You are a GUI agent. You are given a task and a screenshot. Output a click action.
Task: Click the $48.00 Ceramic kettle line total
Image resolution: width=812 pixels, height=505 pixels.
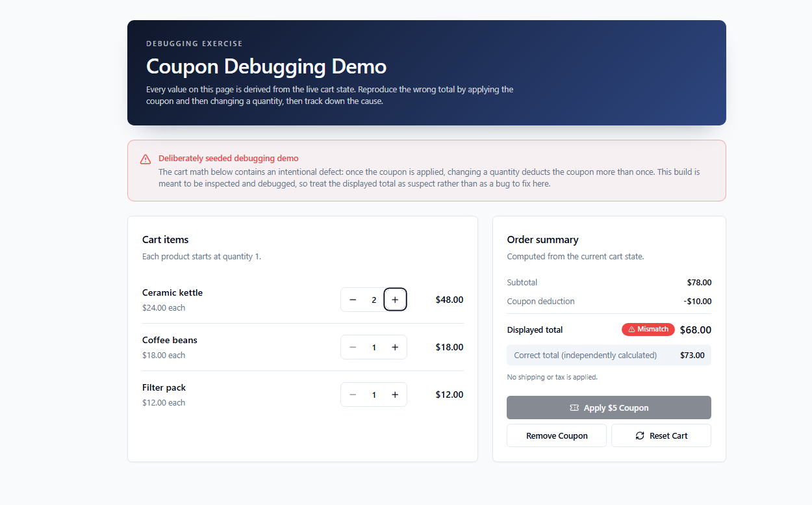click(x=450, y=300)
